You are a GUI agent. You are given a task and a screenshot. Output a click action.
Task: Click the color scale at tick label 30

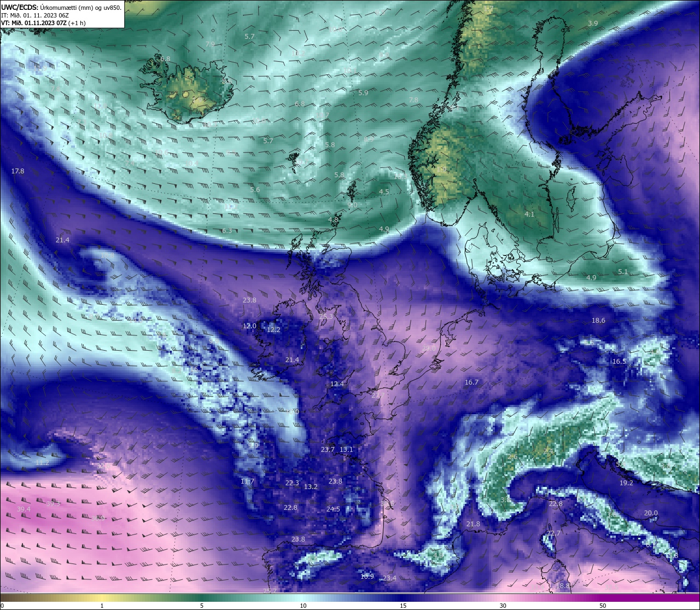503,606
